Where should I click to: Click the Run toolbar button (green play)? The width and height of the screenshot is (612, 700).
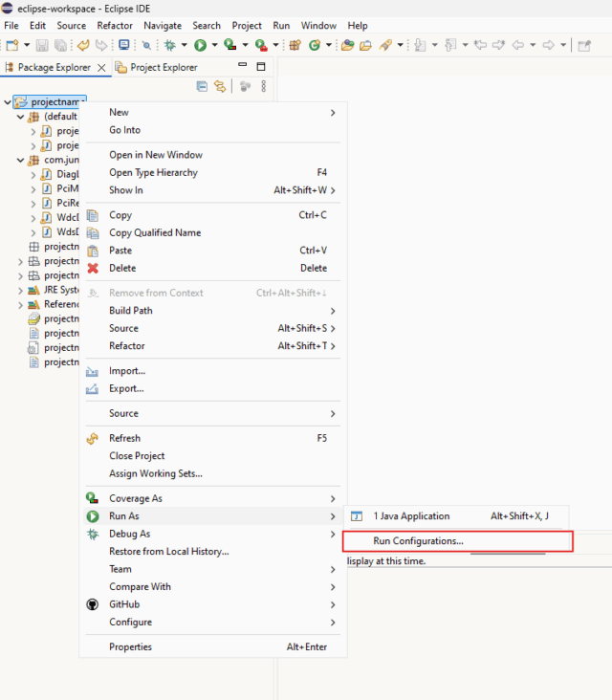point(200,44)
